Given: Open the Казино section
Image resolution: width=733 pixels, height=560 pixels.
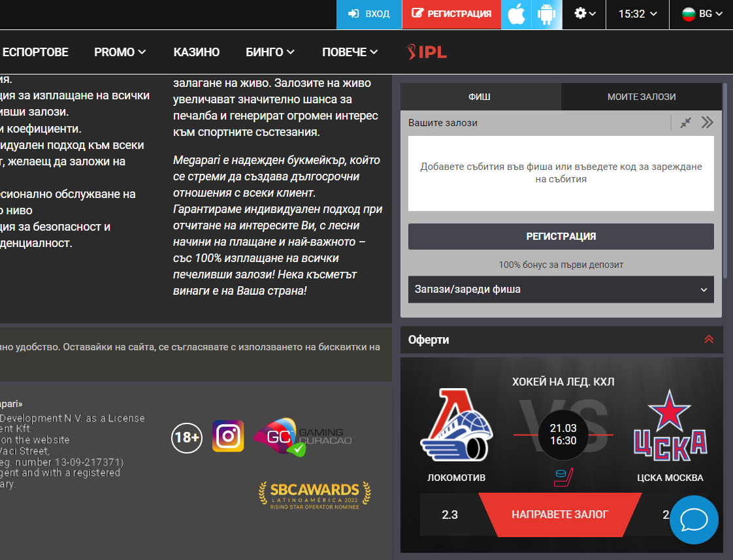Looking at the screenshot, I should (x=197, y=52).
